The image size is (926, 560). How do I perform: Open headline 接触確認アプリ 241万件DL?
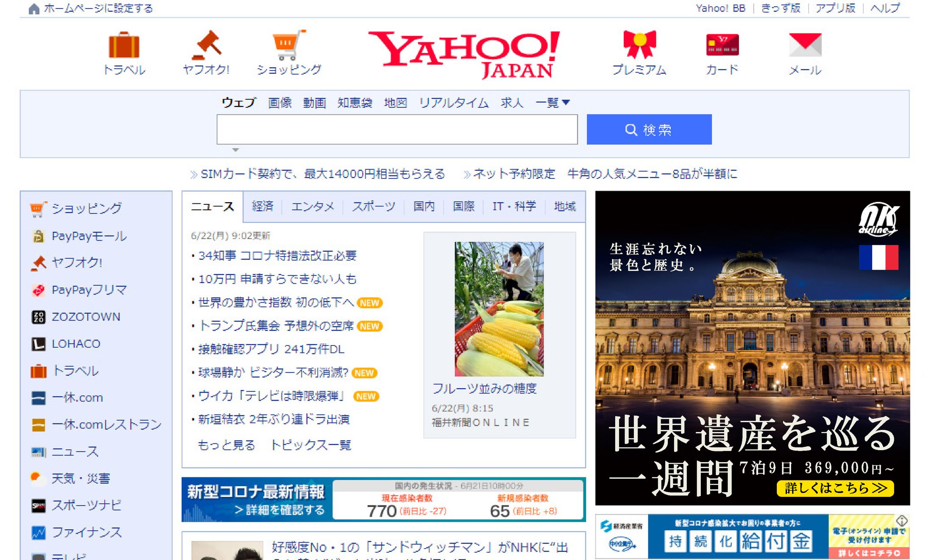click(x=271, y=349)
